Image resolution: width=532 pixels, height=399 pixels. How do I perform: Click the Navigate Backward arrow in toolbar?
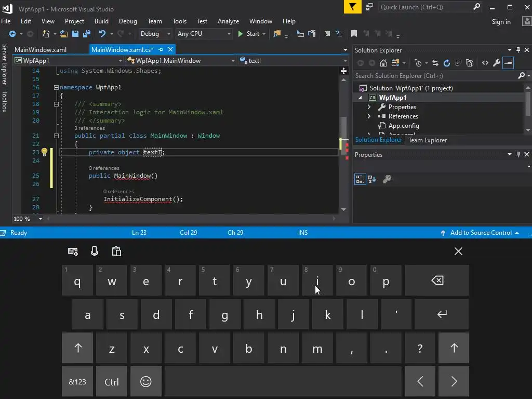pos(12,34)
